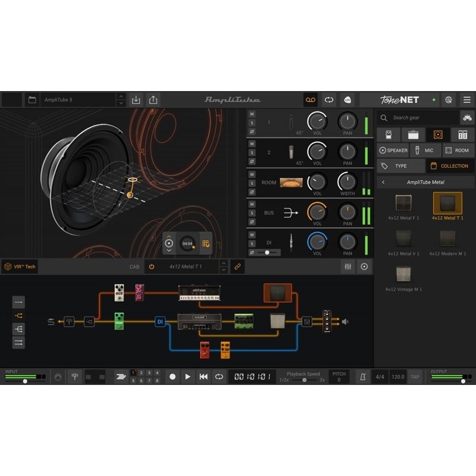
Task: Select scene slot 3
Action: click(149, 373)
